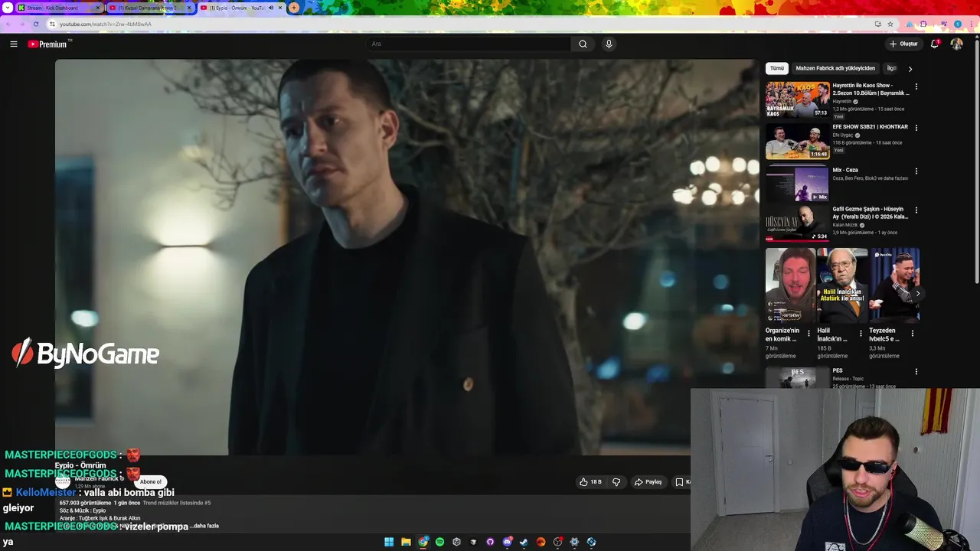
Task: Reload the page in browser toolbar
Action: click(35, 24)
